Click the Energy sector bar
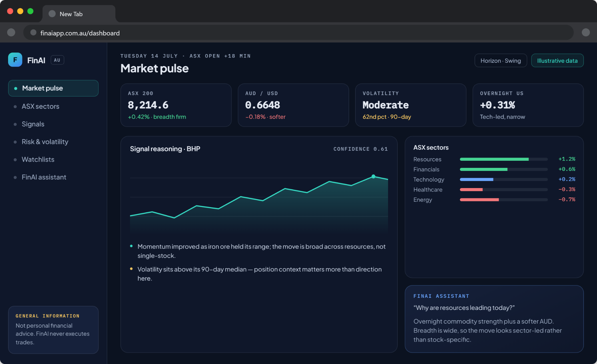Image resolution: width=597 pixels, height=364 pixels. (x=504, y=200)
